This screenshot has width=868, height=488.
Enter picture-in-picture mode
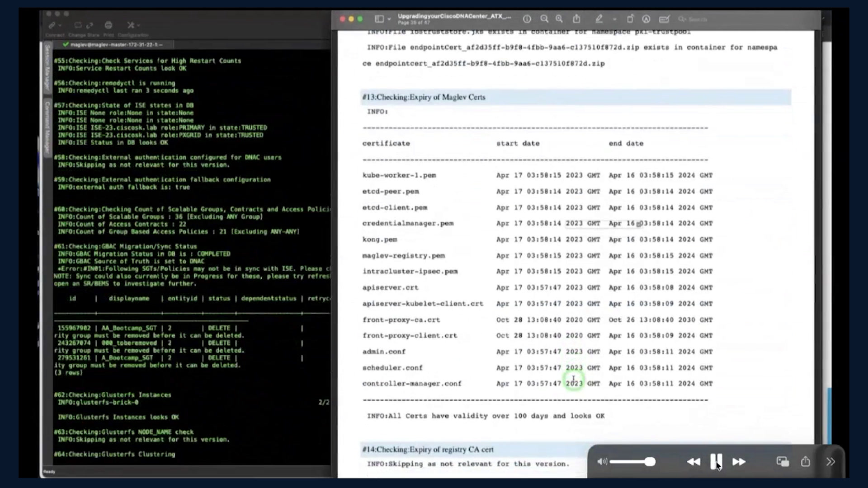(x=783, y=462)
